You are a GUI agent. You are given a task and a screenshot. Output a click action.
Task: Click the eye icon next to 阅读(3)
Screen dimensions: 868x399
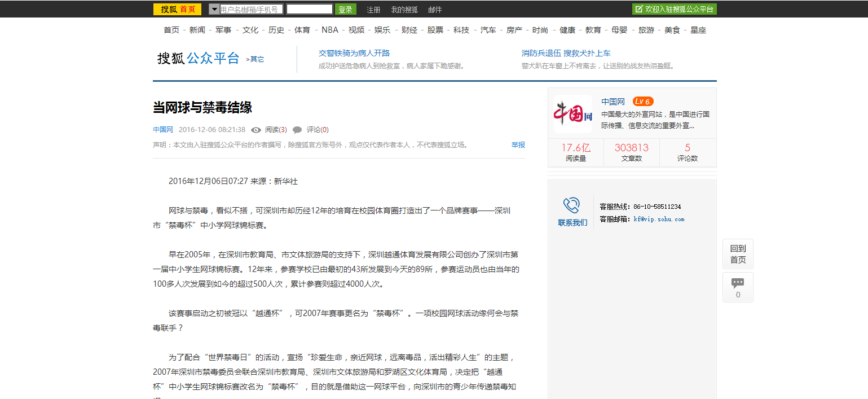pos(256,130)
